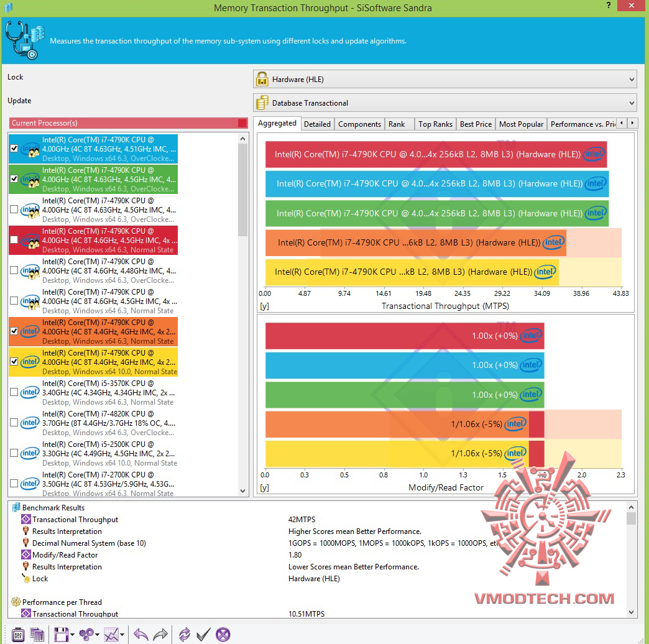Image resolution: width=649 pixels, height=644 pixels.
Task: Click the Current Processor(s) header bar
Action: click(x=128, y=123)
